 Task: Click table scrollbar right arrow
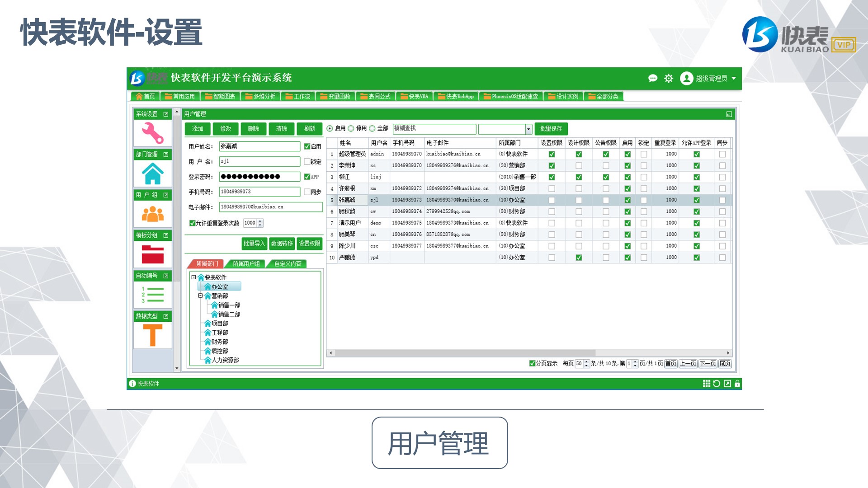728,353
